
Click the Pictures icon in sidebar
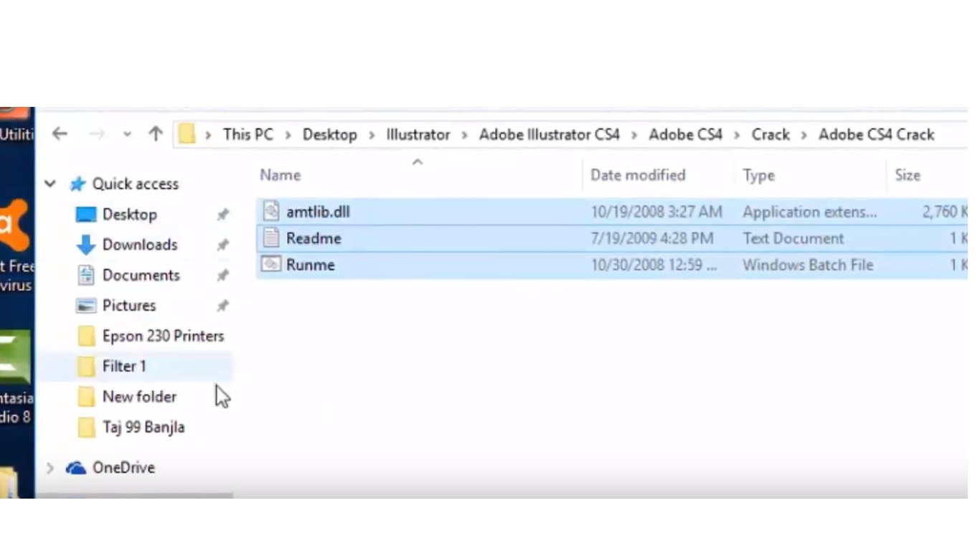coord(86,306)
